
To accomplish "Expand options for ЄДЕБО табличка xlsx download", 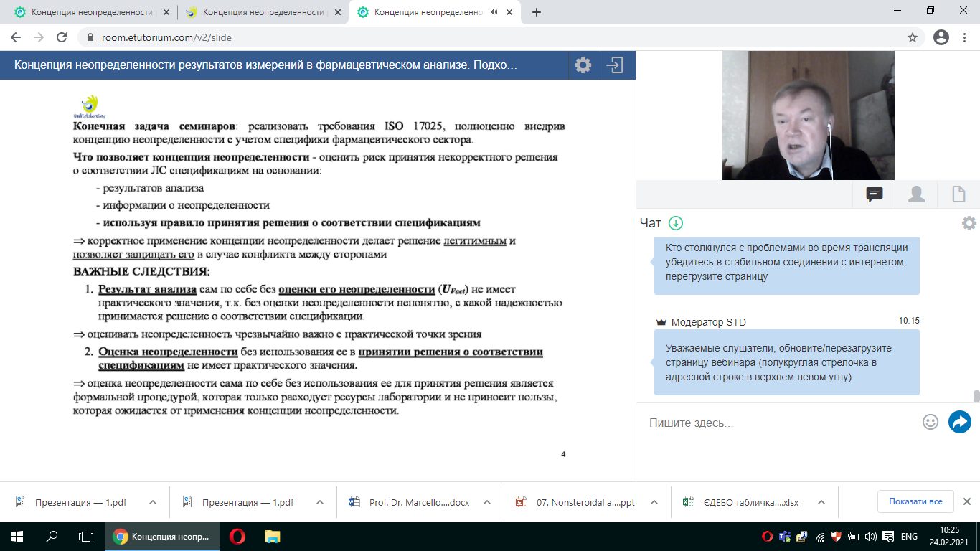I will tap(821, 502).
